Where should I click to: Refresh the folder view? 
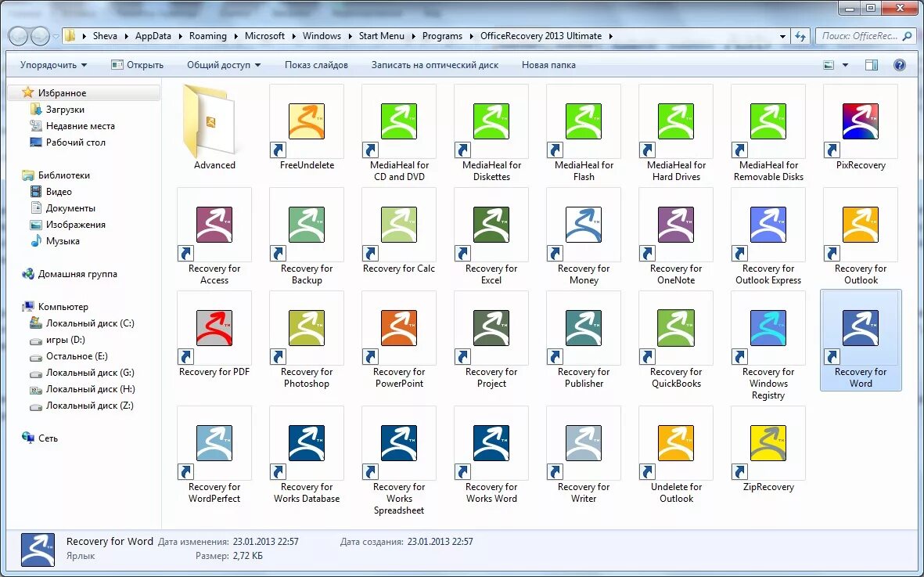800,36
